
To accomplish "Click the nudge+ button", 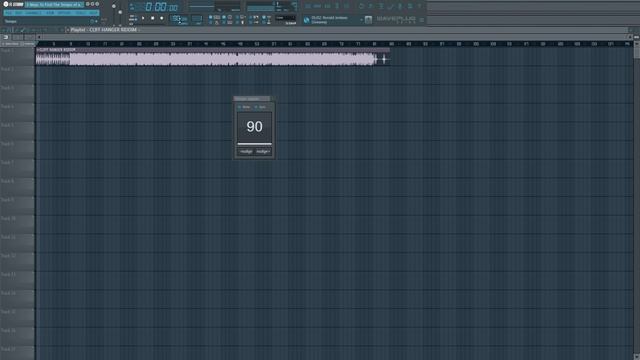I will [263, 151].
